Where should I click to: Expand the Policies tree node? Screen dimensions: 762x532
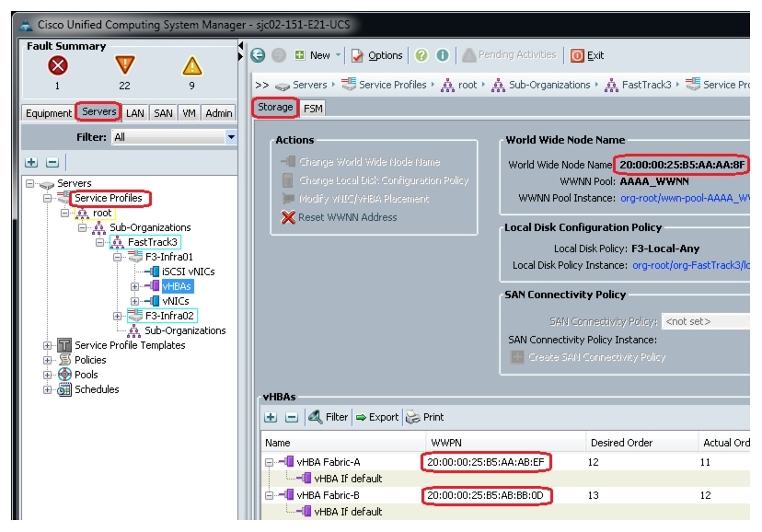tap(48, 360)
